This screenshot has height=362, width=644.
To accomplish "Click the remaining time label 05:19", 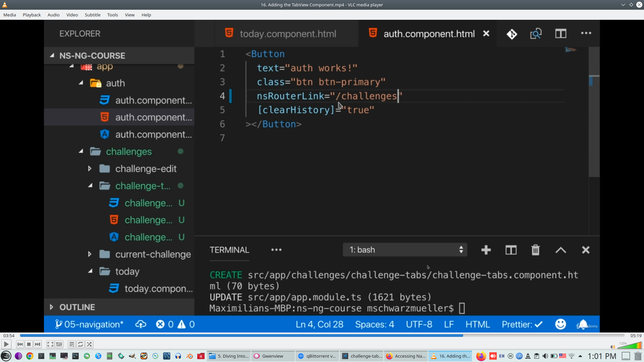I will [x=636, y=336].
